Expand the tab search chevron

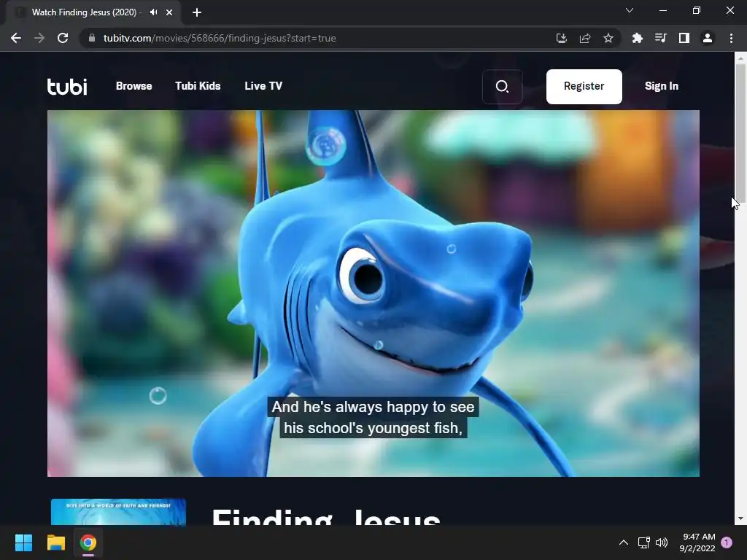point(630,10)
